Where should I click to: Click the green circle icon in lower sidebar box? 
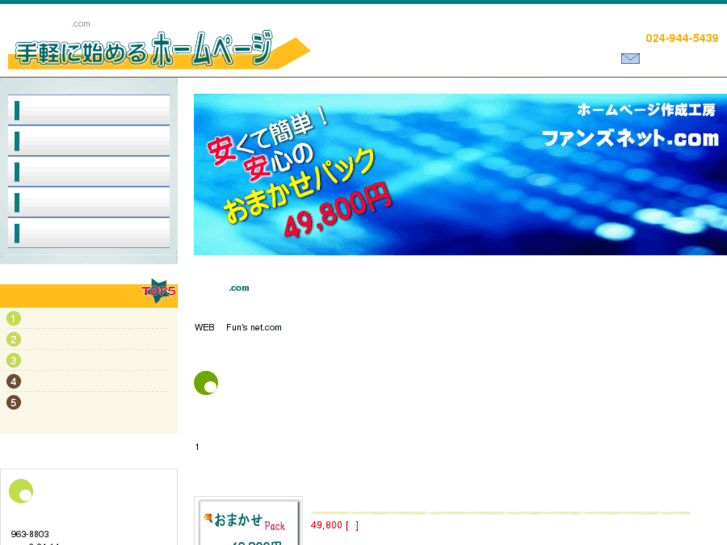point(21,491)
